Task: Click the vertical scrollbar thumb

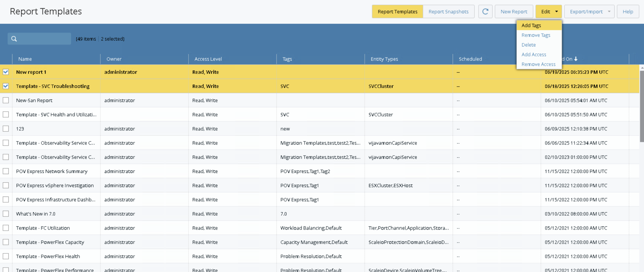Action: (642, 106)
